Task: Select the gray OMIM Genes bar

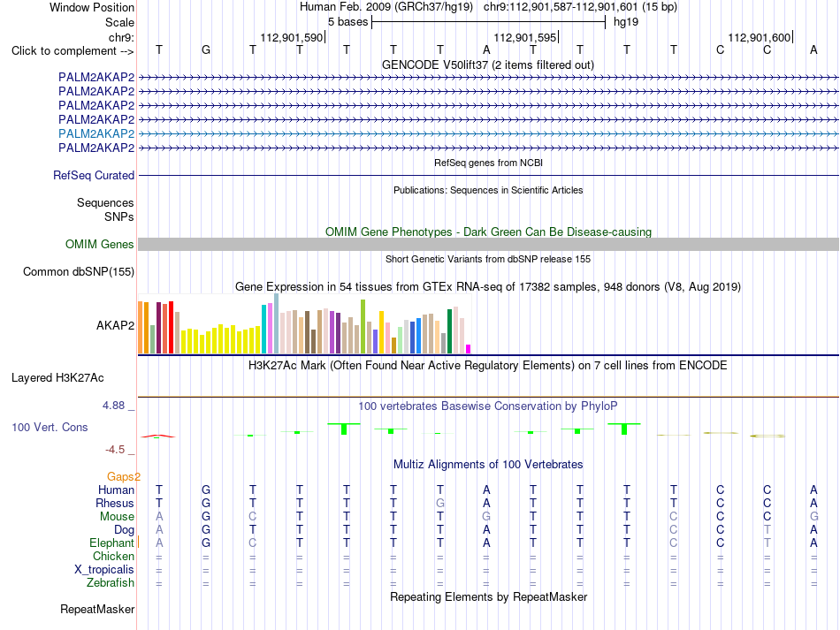Action: coord(488,245)
